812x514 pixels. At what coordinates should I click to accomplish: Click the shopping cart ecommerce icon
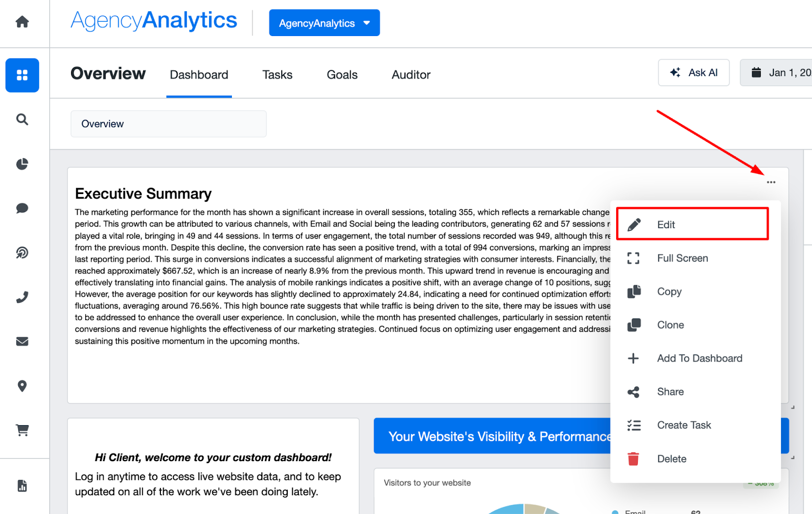tap(22, 430)
